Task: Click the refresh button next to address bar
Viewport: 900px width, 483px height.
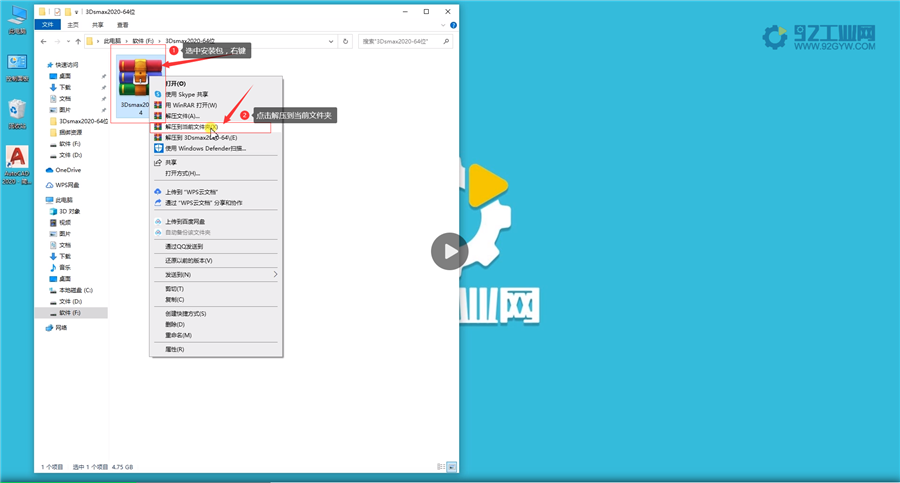Action: pyautogui.click(x=346, y=41)
